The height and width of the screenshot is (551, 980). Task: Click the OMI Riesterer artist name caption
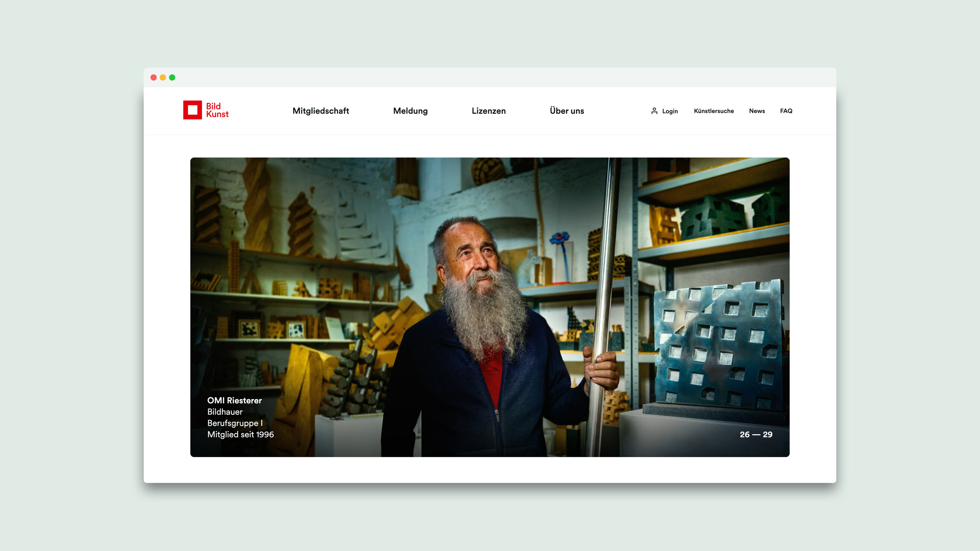[x=234, y=400]
